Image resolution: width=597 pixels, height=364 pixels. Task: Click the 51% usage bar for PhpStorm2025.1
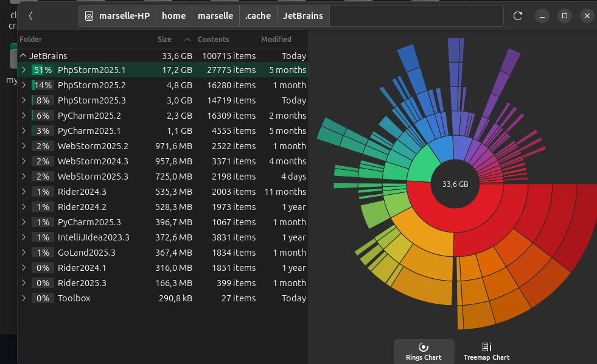click(x=42, y=70)
